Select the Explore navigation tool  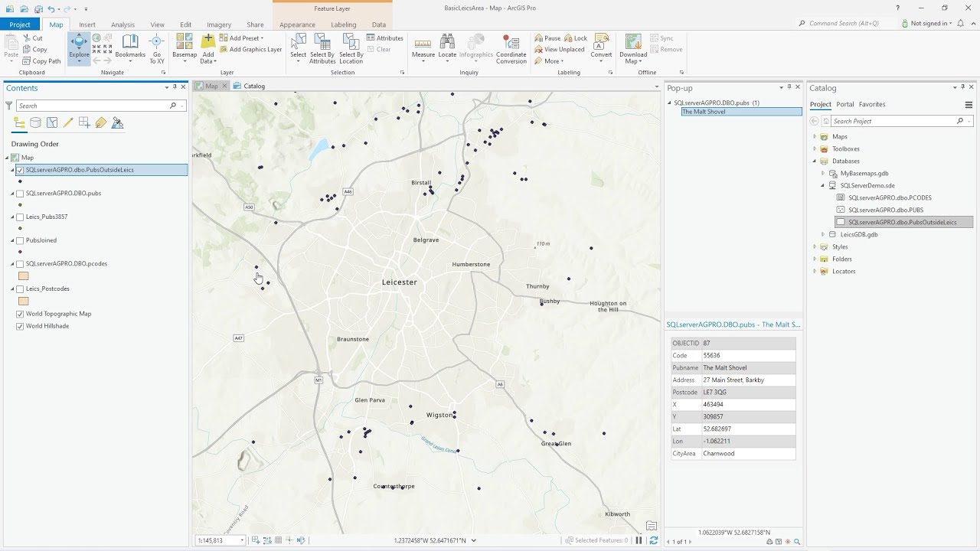[x=79, y=48]
